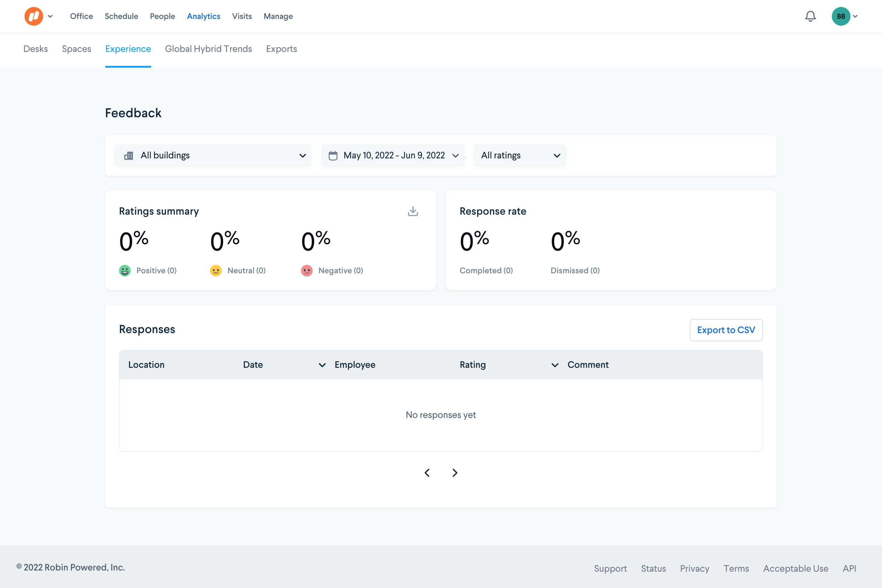Sort responses by Rating column chevron
Screen dimensions: 882x588
(x=555, y=365)
